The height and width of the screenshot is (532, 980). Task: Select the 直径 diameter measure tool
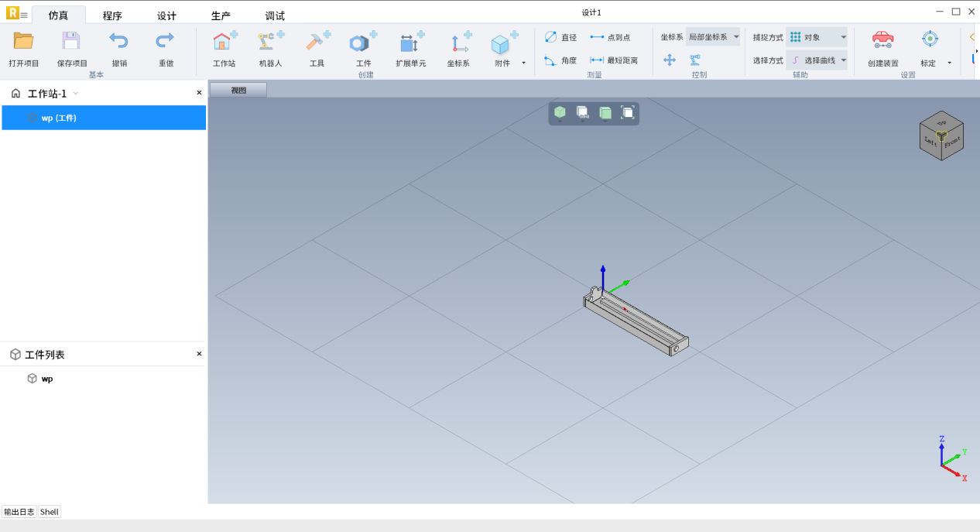(x=560, y=37)
